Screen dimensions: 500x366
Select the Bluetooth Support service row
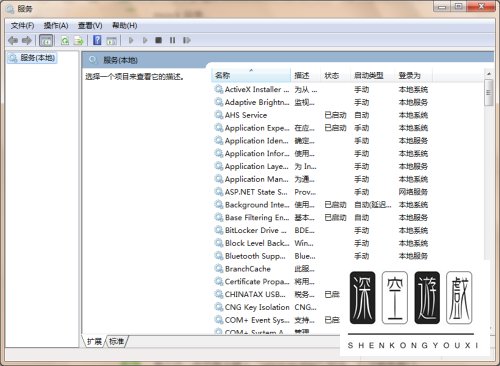coord(321,256)
